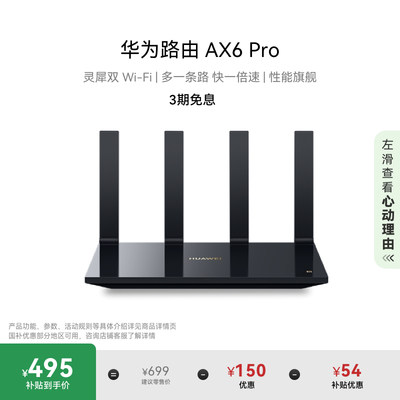This screenshot has width=400, height=400.
Task: Click the gold HUAWEI logo on router
Action: click(205, 259)
